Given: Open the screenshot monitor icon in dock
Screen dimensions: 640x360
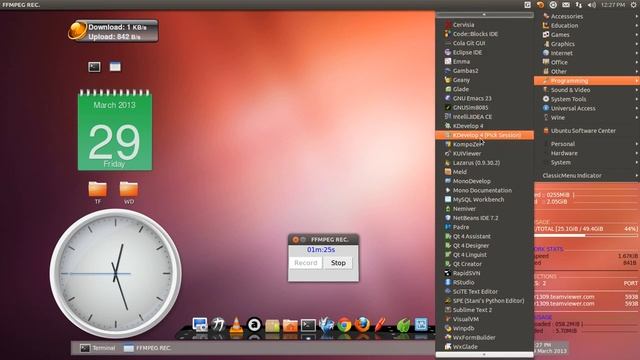Looking at the screenshot, I should [x=200, y=325].
